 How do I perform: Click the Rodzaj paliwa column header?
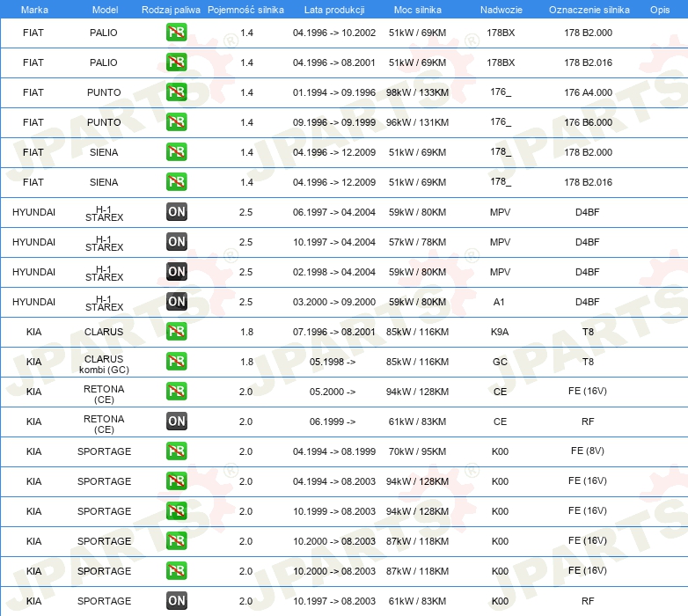tap(171, 10)
